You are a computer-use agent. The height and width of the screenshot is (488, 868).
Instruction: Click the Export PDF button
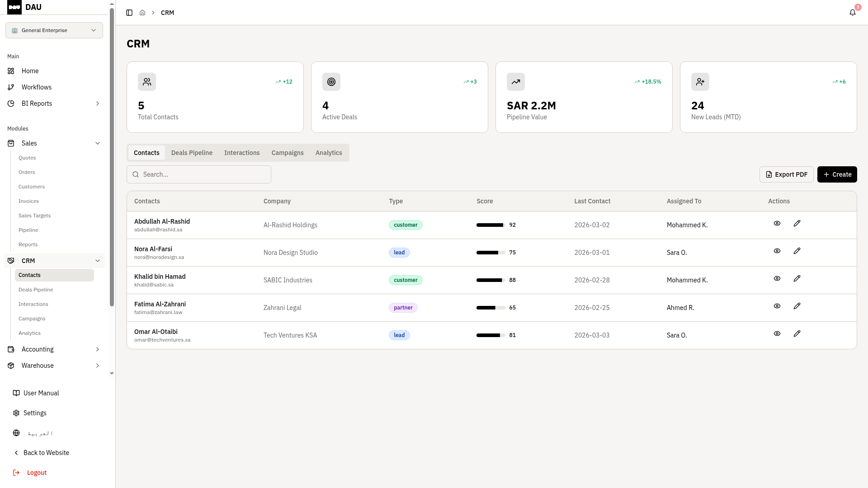coord(786,174)
